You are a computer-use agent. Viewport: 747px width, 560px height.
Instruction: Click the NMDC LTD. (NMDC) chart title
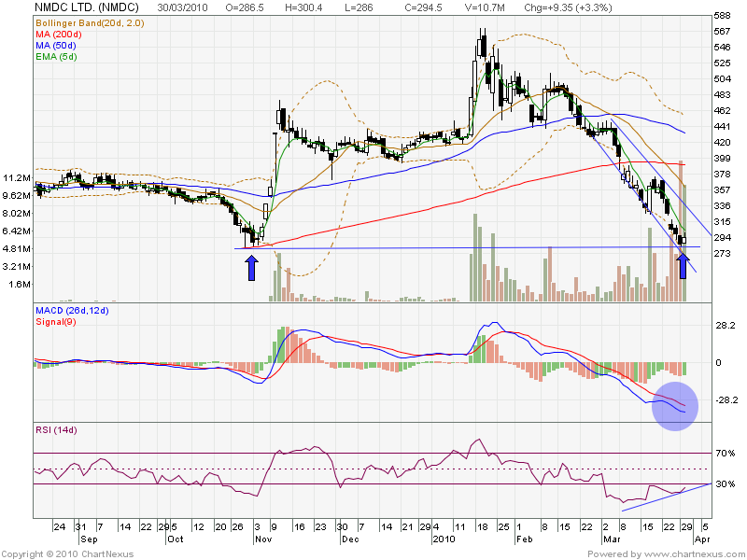78,6
